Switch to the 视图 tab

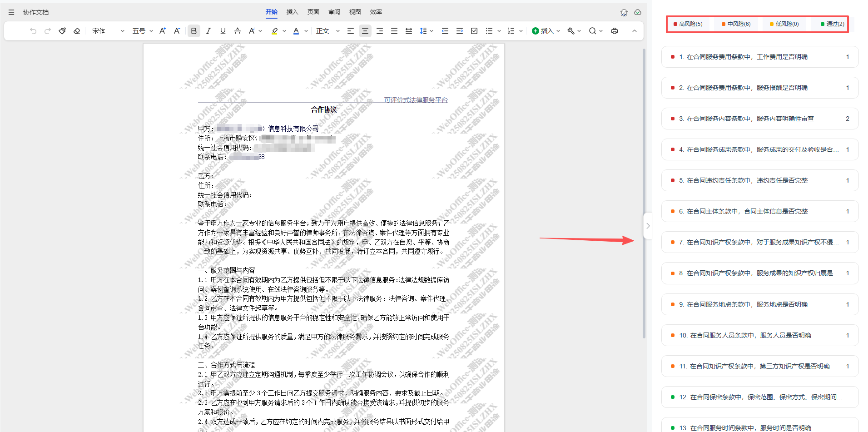point(355,12)
